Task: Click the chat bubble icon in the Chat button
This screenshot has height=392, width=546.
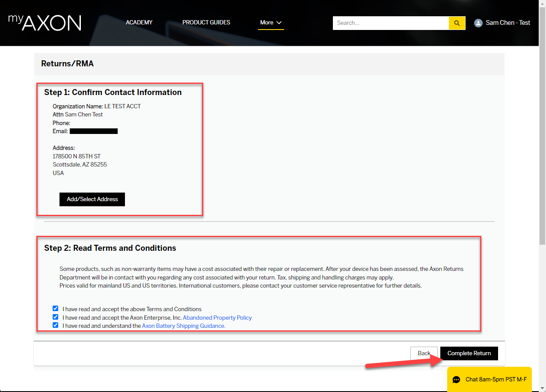Action: (x=457, y=379)
